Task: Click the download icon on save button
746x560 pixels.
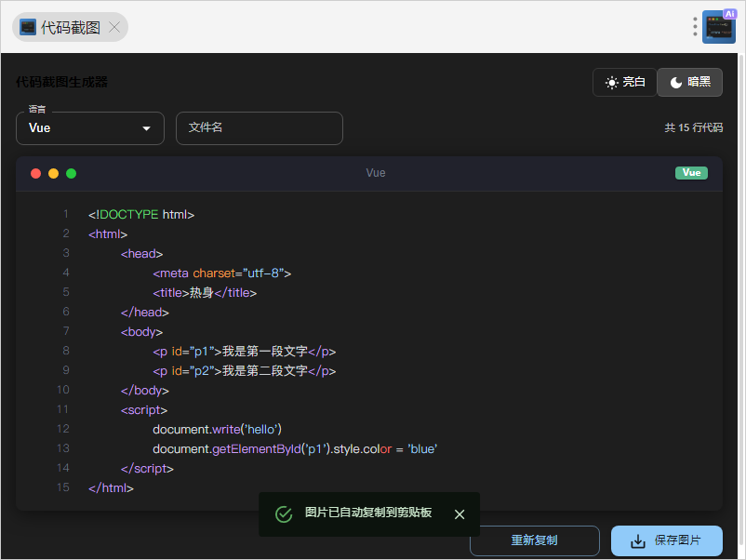Action: point(638,540)
